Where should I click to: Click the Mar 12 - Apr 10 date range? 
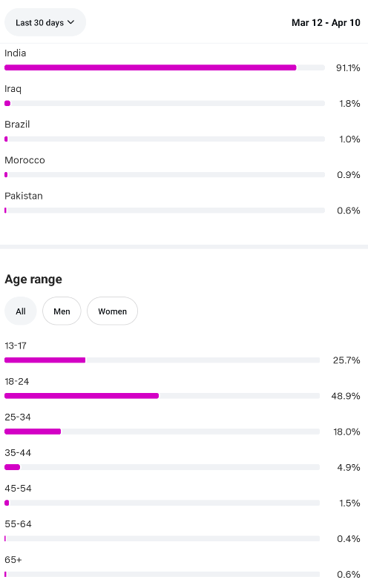(x=326, y=22)
